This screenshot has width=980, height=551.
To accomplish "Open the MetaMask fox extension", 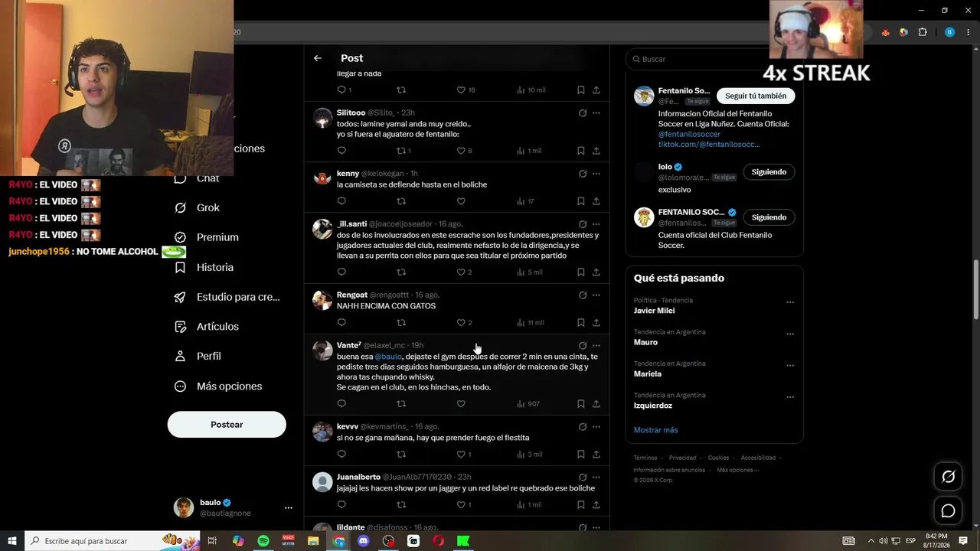I will pos(886,32).
